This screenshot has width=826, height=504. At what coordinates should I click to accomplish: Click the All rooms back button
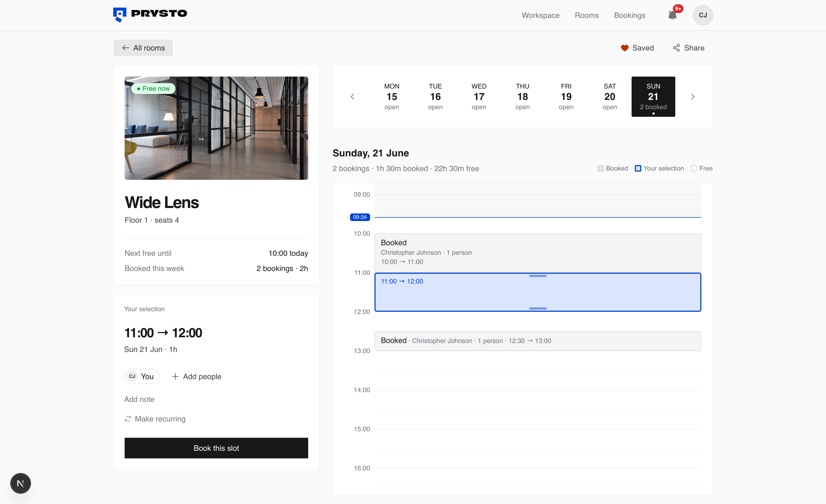(x=143, y=48)
